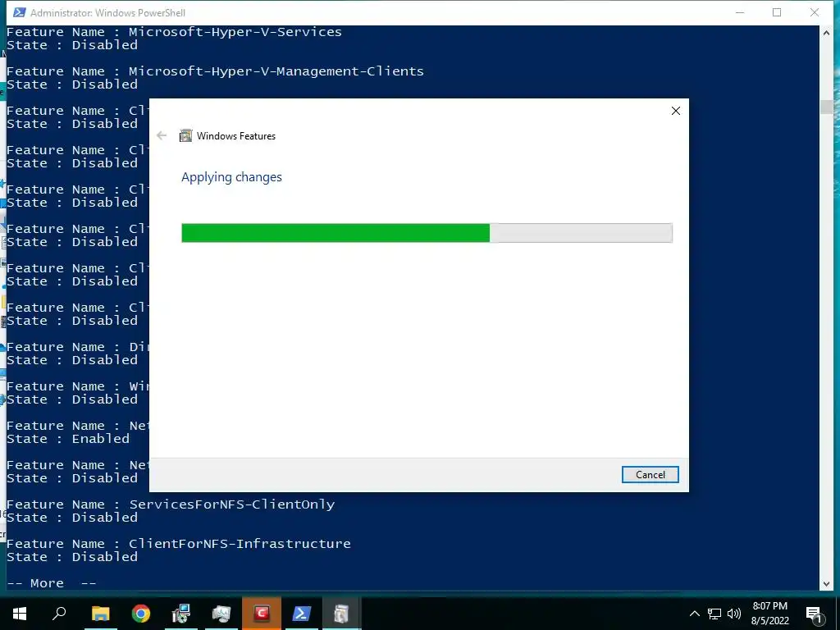Click the -- More -- prompt line
Viewport: 840px width, 630px height.
tap(52, 583)
